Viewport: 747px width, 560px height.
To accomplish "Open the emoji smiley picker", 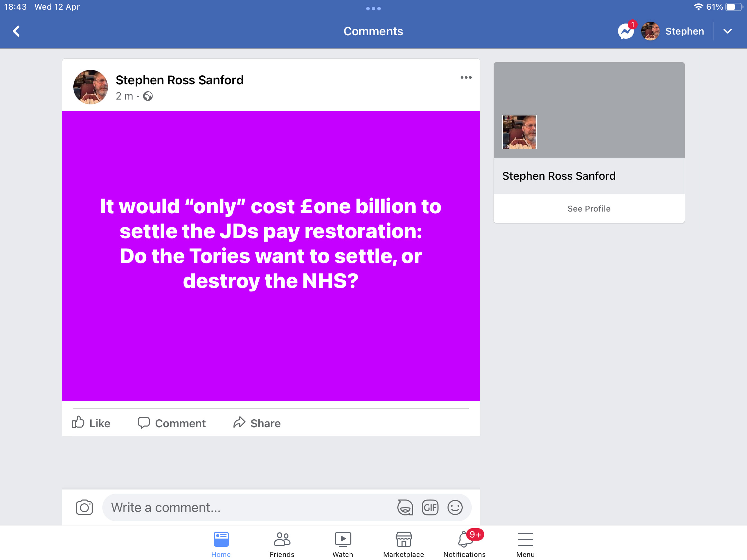I will pyautogui.click(x=455, y=507).
